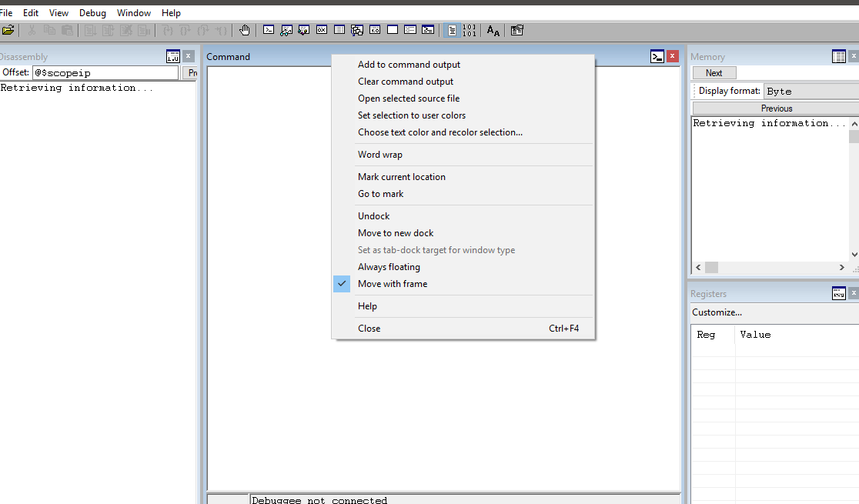Open the Help menu in menu bar
Screen dimensions: 859x504
171,12
